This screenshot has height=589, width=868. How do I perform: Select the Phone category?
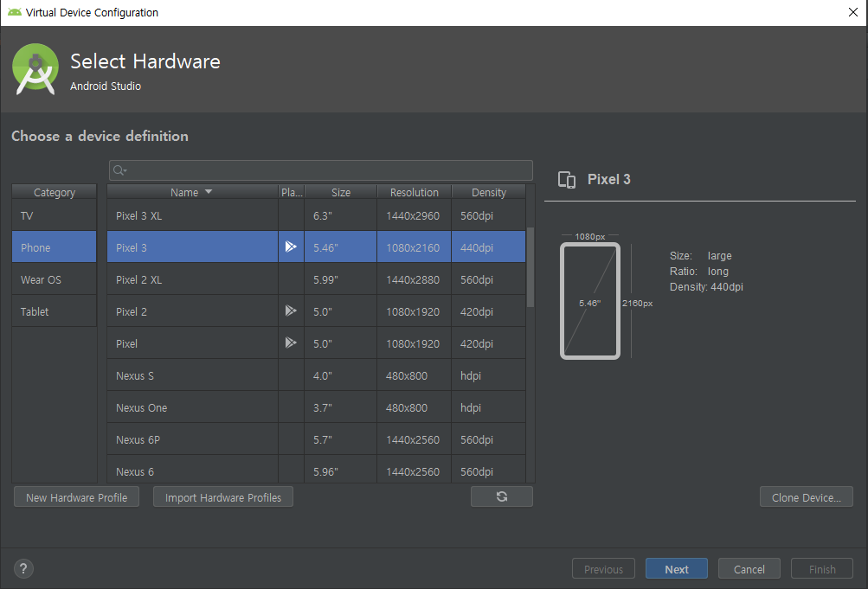point(55,247)
